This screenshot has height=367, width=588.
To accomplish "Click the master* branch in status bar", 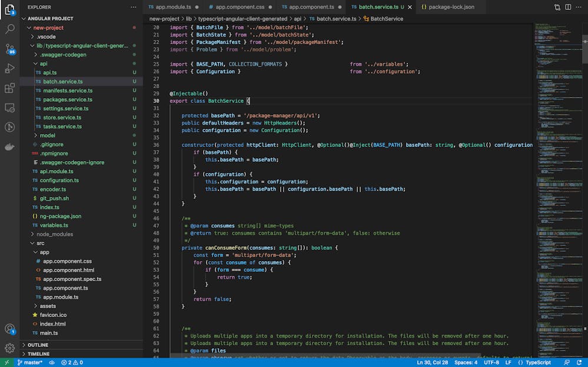I will tap(29, 362).
